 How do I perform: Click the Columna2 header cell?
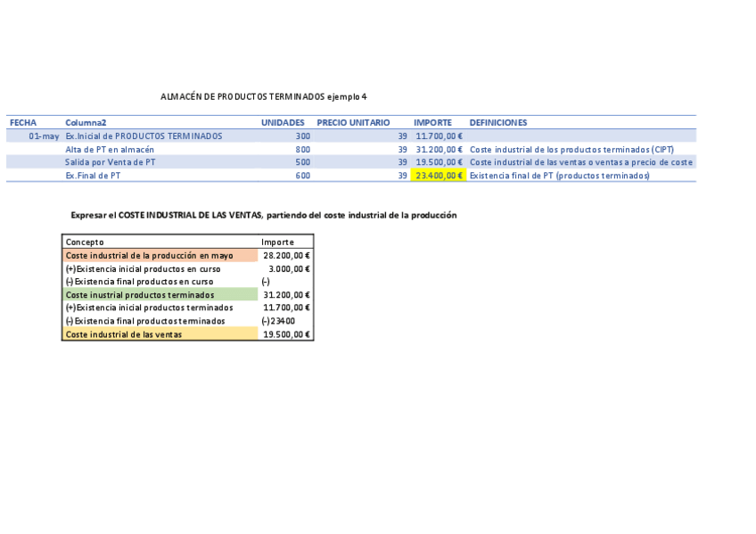tap(86, 122)
